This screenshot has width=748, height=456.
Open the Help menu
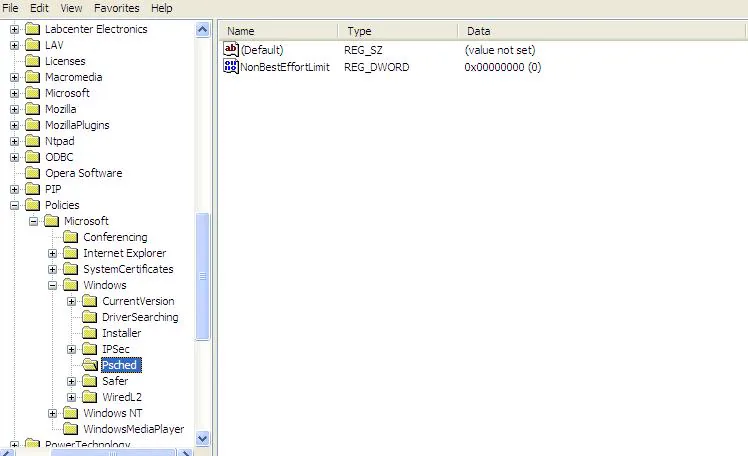(x=162, y=8)
